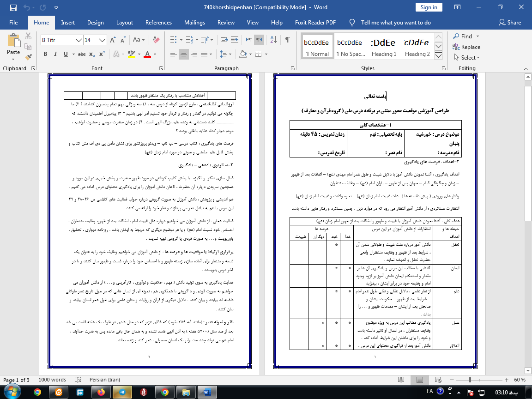Switch to the Layout ribbon tab

125,23
